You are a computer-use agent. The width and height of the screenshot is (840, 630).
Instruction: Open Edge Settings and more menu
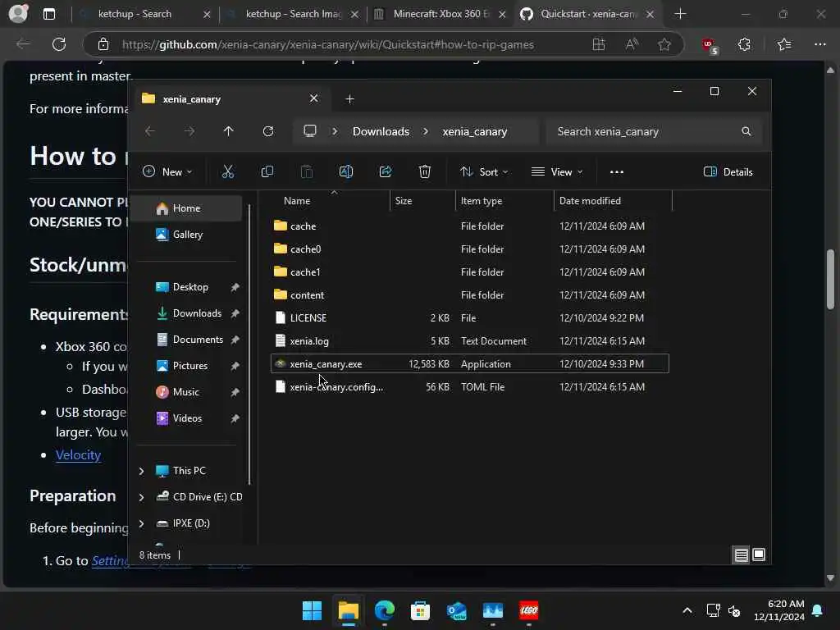(820, 44)
